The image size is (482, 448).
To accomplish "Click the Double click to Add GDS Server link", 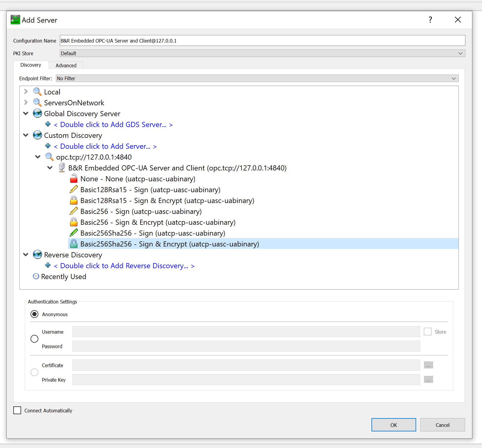I will click(113, 125).
